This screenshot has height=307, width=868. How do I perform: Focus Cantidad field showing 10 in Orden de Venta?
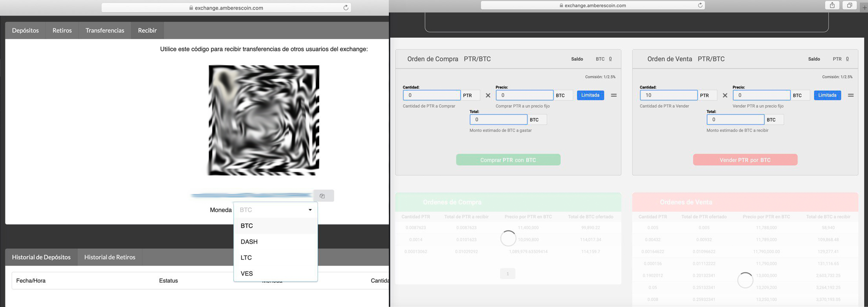pos(669,95)
